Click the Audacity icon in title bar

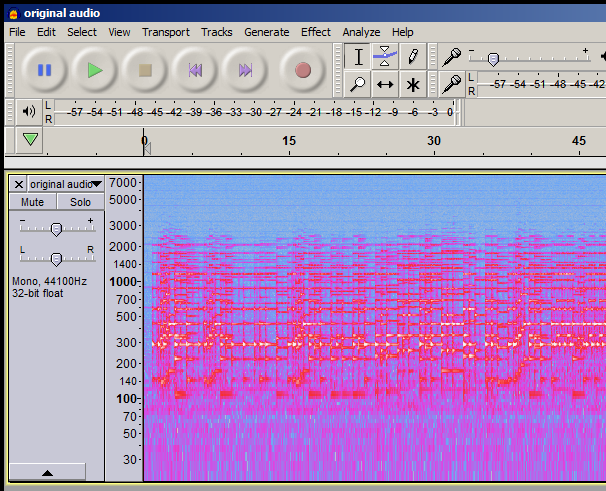click(x=13, y=14)
